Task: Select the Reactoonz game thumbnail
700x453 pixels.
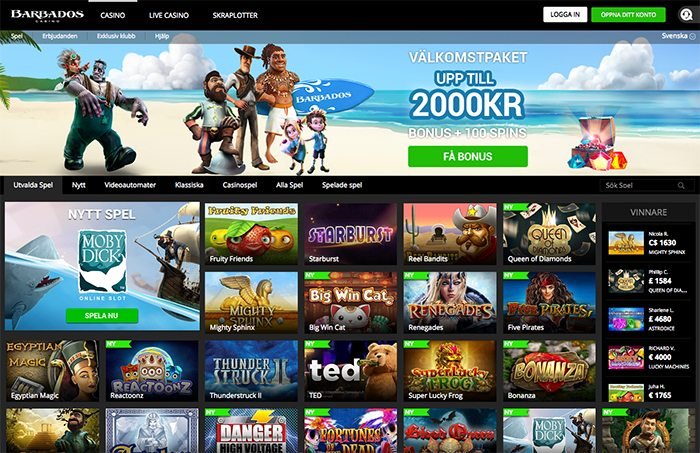Action: click(152, 371)
